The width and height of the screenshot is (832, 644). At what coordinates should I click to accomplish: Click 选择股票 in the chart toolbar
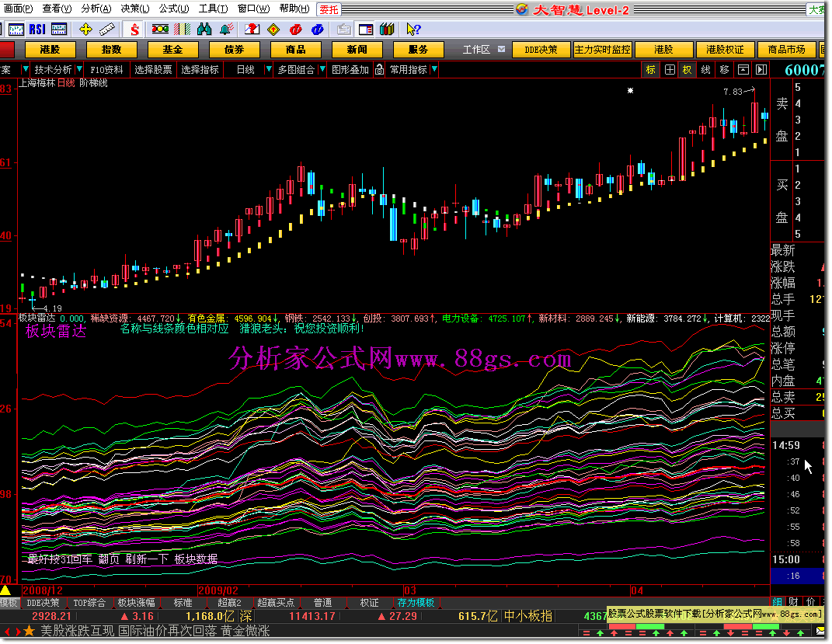point(153,69)
